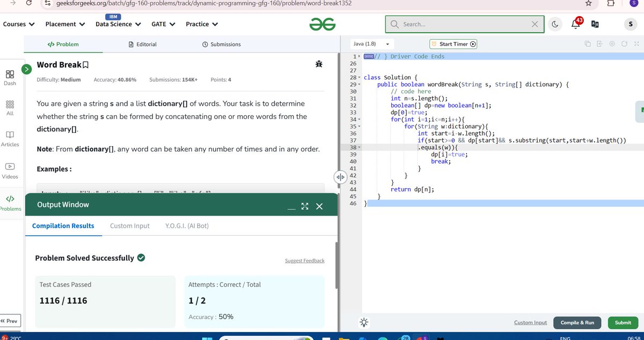Report an issue using the bug icon
644x340 pixels.
[319, 63]
